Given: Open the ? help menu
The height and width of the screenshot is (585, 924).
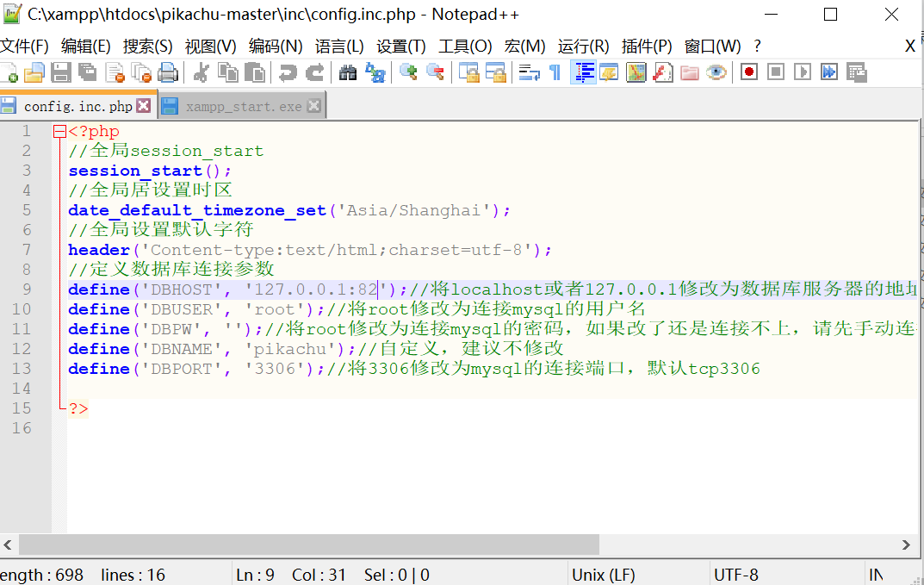Looking at the screenshot, I should pyautogui.click(x=757, y=46).
